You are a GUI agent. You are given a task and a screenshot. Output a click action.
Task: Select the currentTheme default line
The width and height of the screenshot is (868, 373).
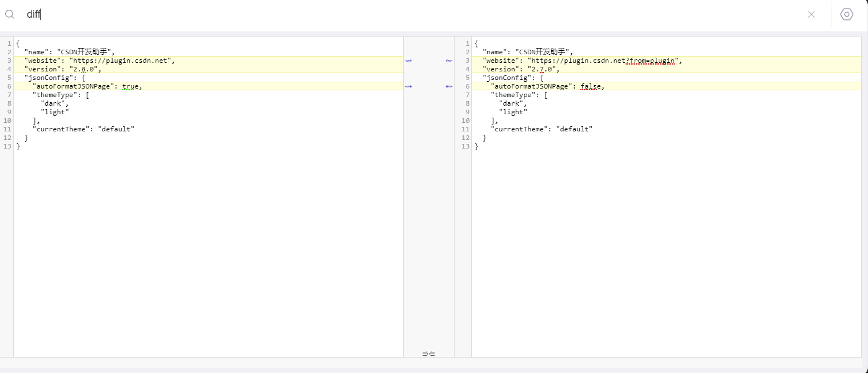[x=83, y=129]
